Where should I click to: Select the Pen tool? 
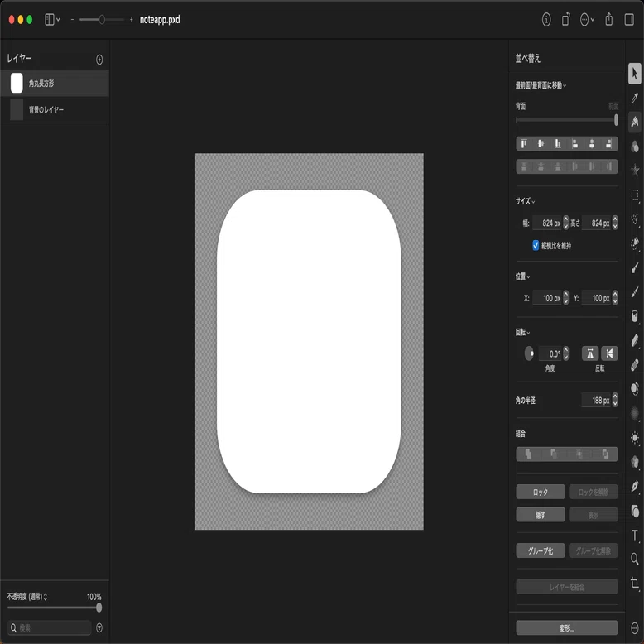635,486
